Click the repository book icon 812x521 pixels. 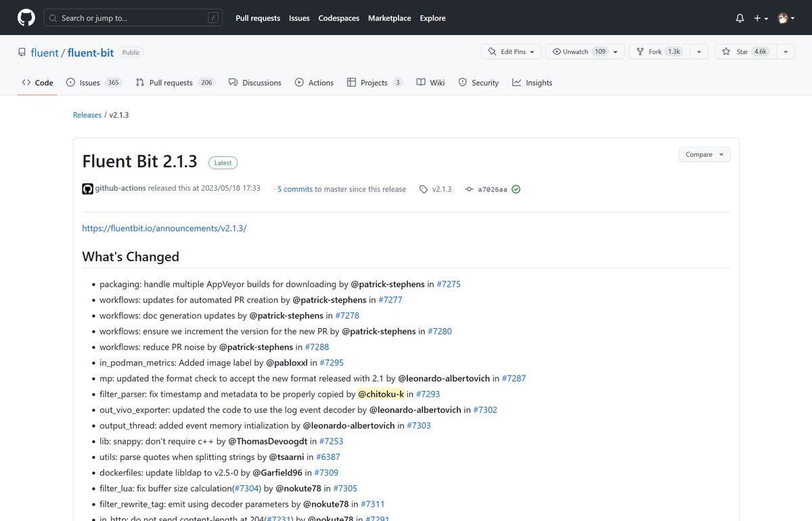click(22, 52)
